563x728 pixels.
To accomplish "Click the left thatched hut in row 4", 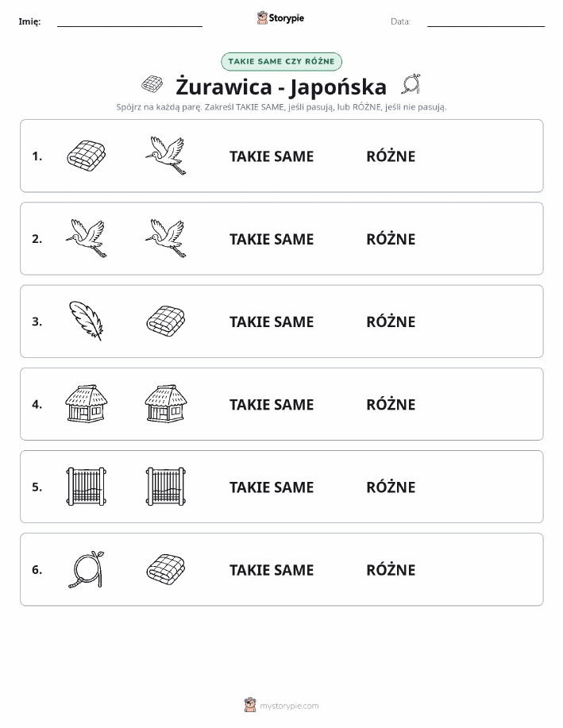I will (87, 403).
